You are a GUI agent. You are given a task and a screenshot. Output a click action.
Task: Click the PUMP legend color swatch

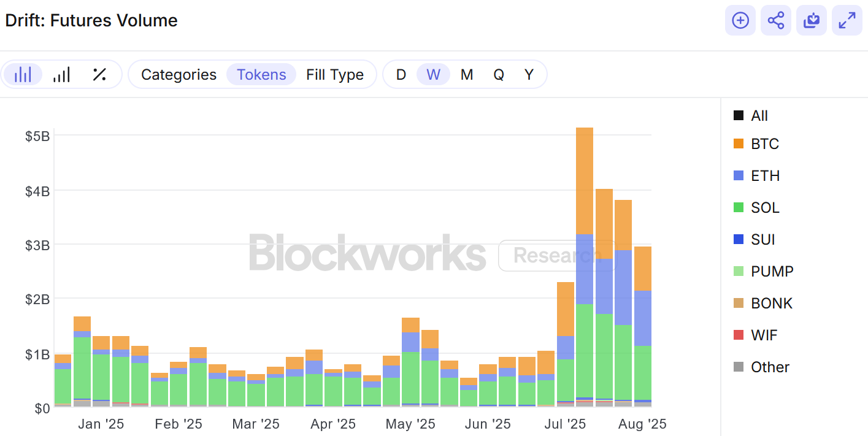point(739,272)
